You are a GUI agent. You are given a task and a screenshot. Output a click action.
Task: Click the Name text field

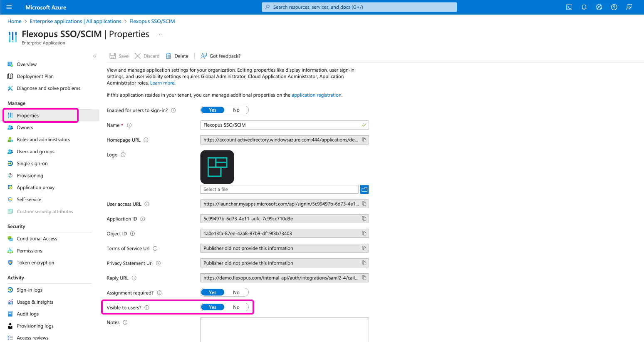pos(281,125)
